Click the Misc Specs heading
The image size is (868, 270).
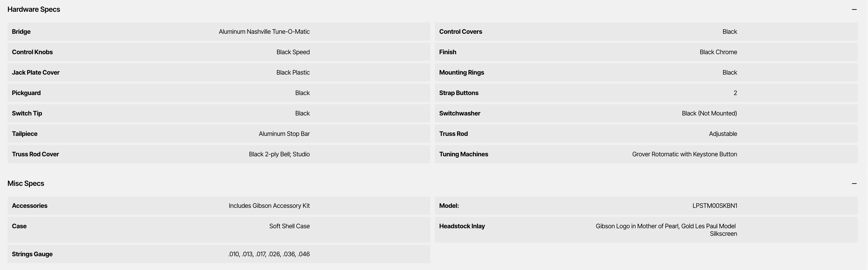tap(26, 183)
